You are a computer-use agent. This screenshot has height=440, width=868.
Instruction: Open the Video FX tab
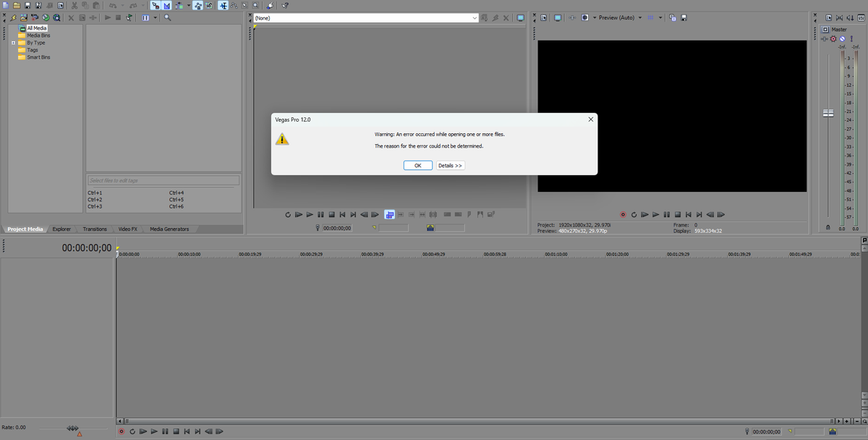click(128, 229)
